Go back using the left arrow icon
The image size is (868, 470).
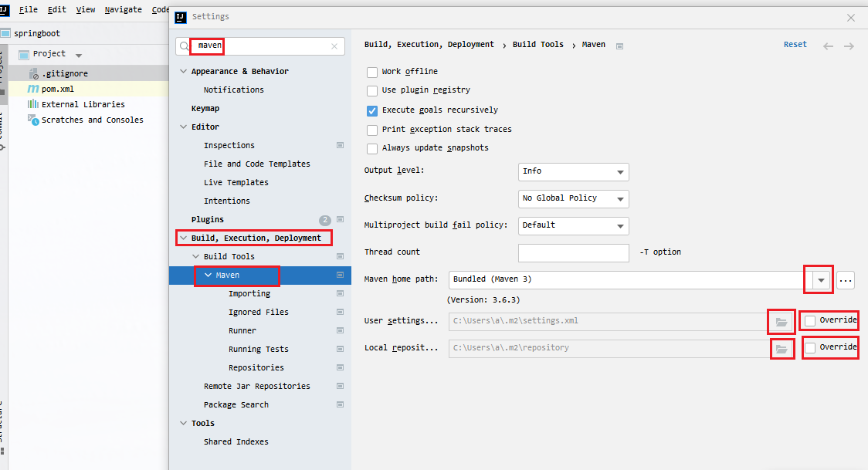[828, 46]
